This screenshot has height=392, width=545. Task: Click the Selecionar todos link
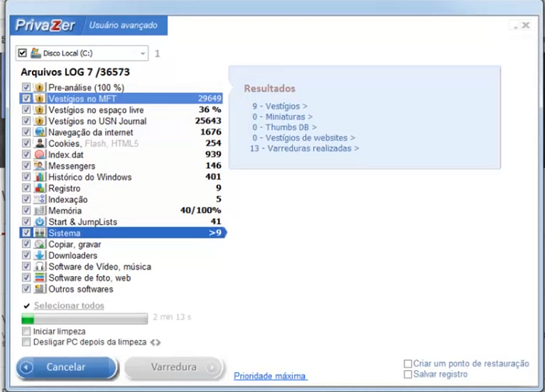[69, 306]
